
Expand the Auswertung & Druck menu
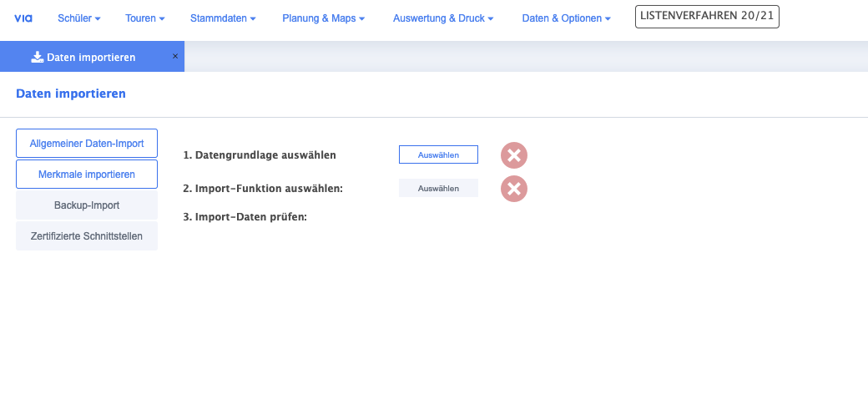coord(443,18)
